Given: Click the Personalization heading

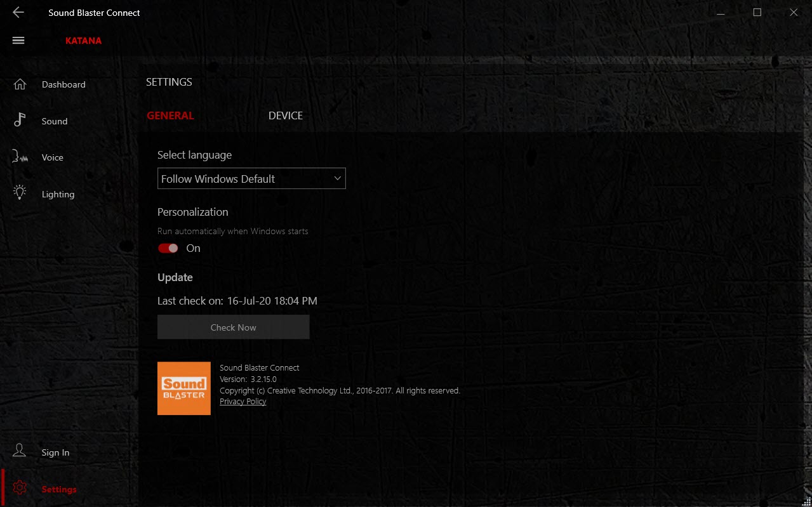Looking at the screenshot, I should coord(193,212).
